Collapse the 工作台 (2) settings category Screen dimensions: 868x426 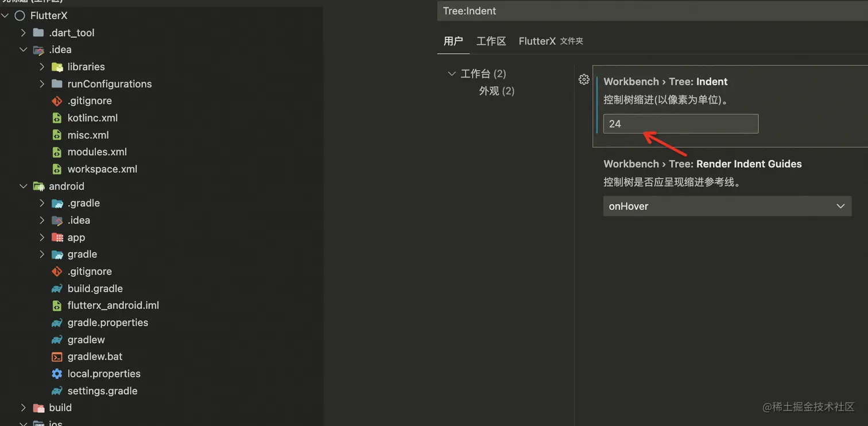click(452, 73)
